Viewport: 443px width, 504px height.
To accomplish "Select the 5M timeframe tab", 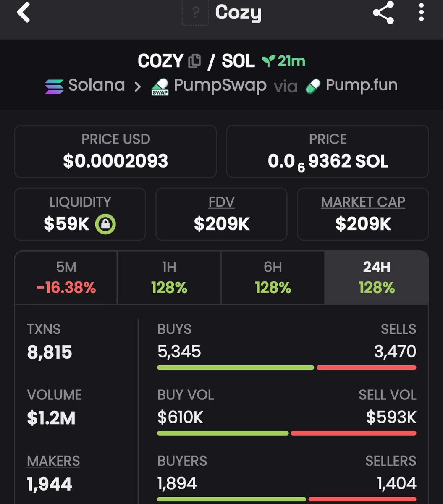I will point(66,278).
